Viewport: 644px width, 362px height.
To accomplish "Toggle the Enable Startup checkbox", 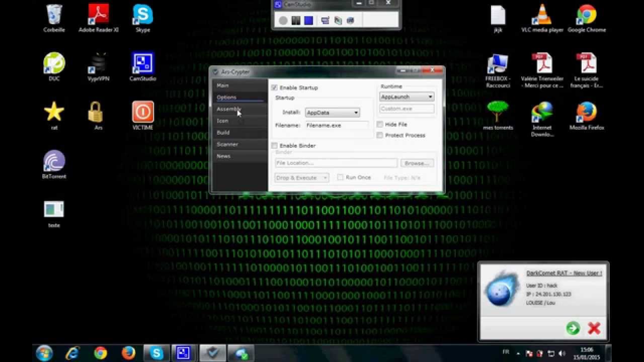I will point(274,87).
